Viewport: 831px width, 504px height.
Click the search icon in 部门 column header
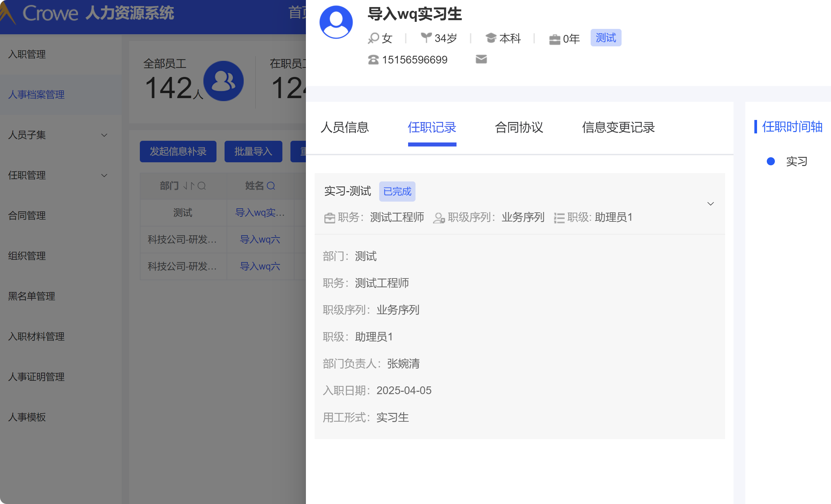point(202,186)
